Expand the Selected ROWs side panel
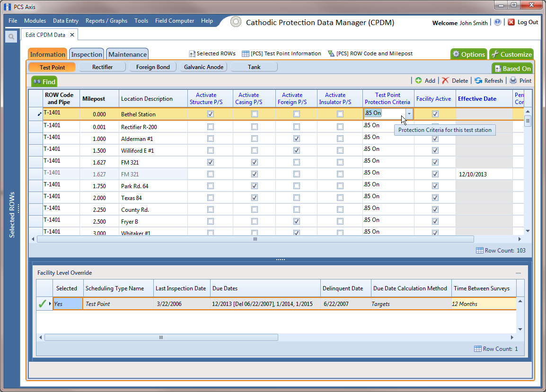Viewport: 546px width, 392px height. (x=12, y=215)
